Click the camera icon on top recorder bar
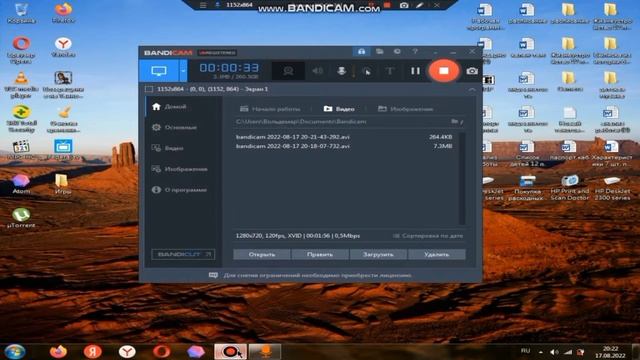This screenshot has width=640, height=360. pos(404,5)
